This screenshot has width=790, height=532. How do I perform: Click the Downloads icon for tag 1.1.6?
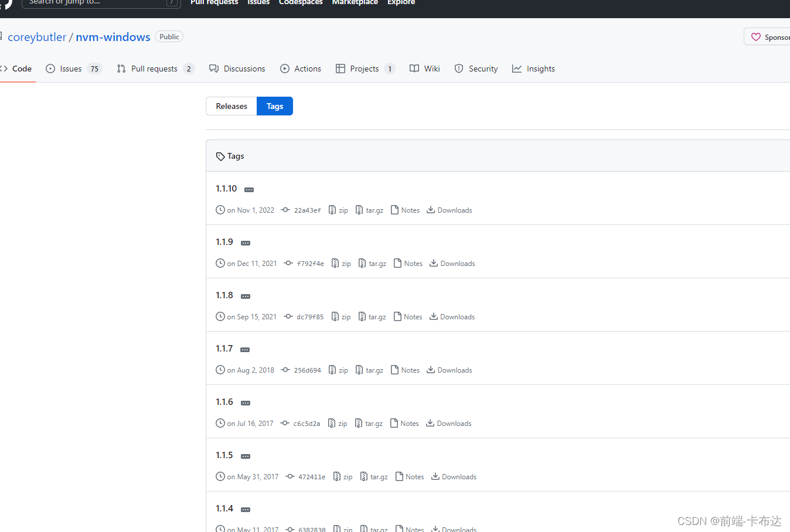coord(430,423)
